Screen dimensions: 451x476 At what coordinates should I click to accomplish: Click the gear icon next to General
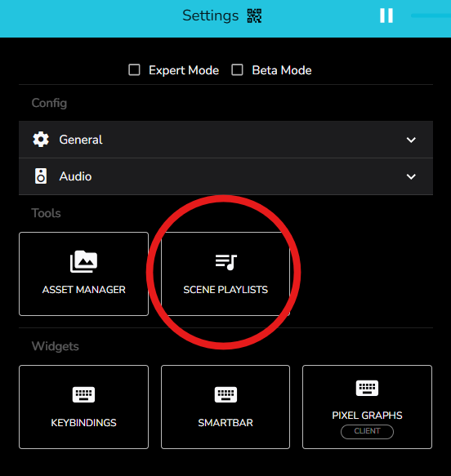point(41,140)
